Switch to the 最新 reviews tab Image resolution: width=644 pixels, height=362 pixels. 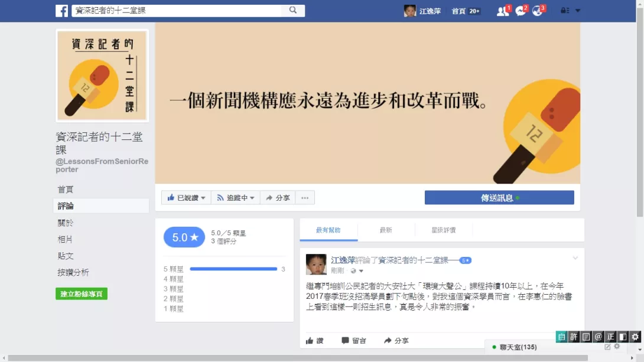[386, 230]
